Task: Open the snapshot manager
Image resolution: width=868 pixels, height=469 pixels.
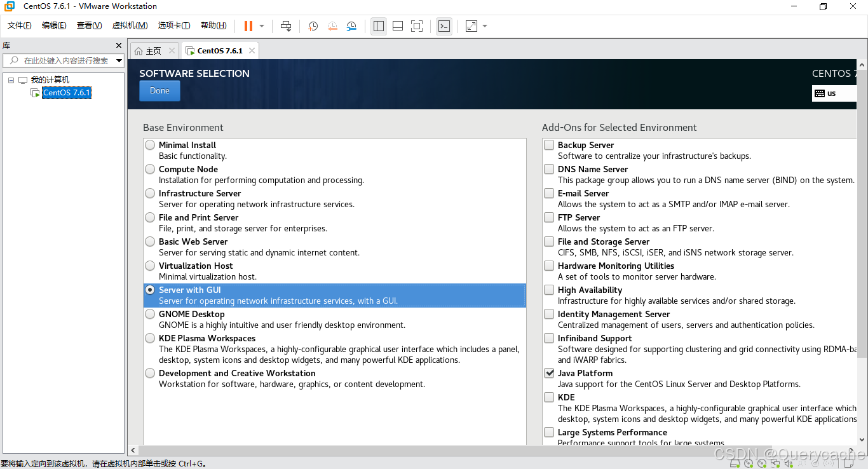Action: tap(351, 26)
